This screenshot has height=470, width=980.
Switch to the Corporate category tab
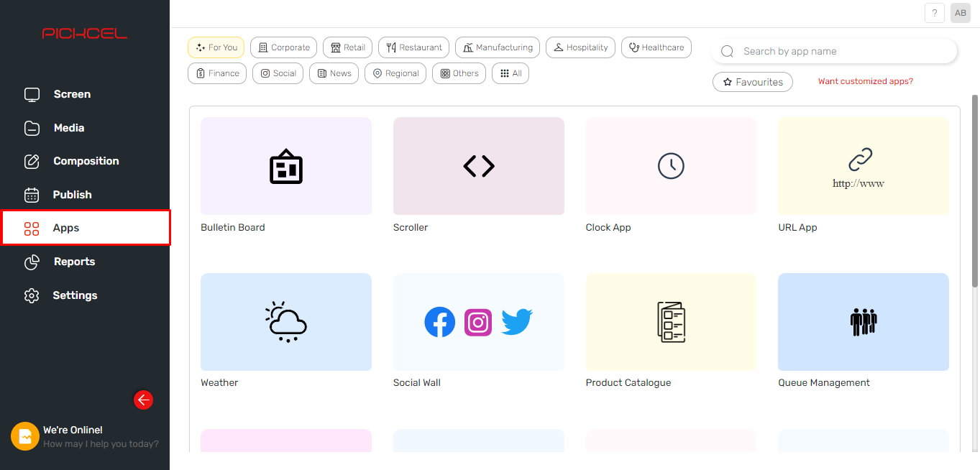pyautogui.click(x=283, y=47)
